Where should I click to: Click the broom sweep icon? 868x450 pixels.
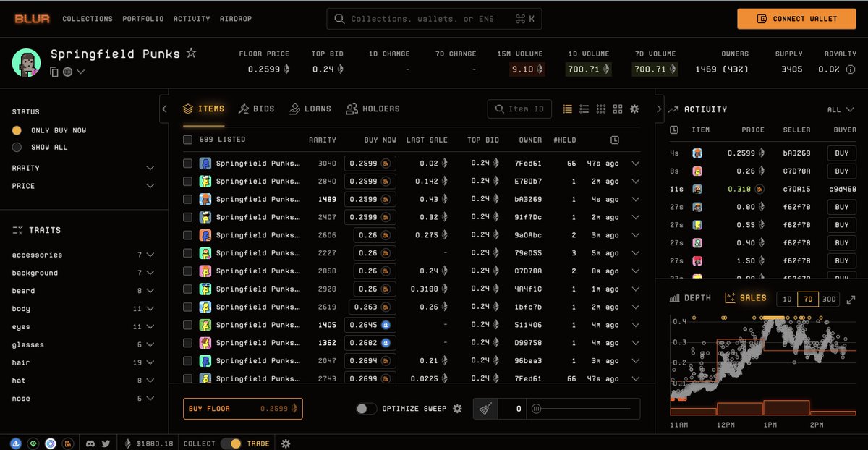[485, 409]
